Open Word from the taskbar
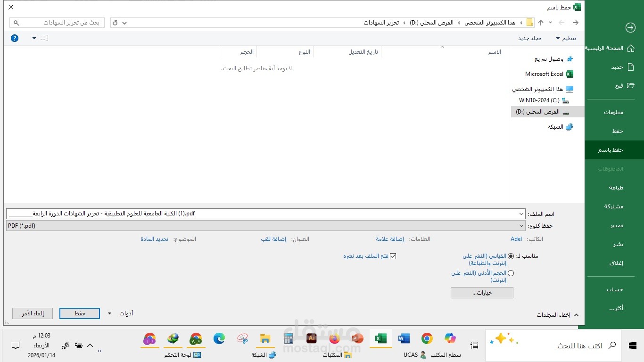 click(x=404, y=338)
